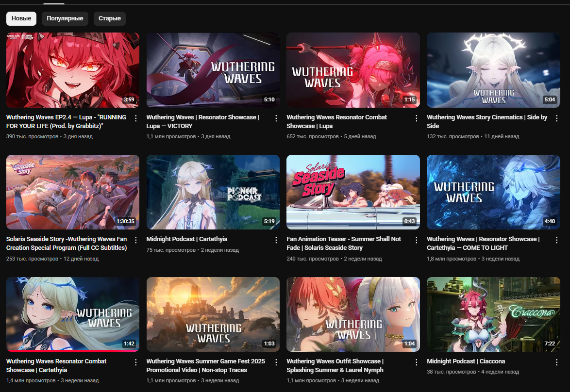Play the 5:04 Story Cinematics thumbnail

pyautogui.click(x=493, y=70)
